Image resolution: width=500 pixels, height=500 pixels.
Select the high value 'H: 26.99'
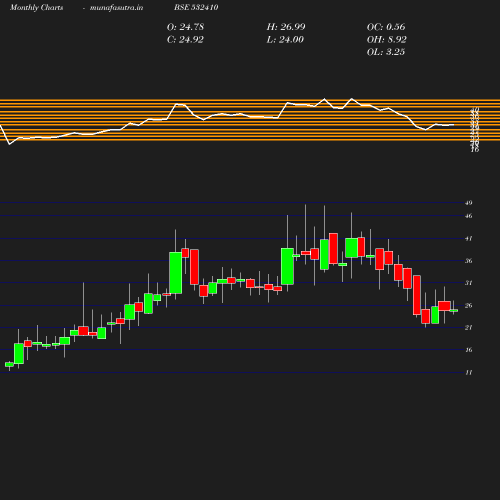coord(286,27)
